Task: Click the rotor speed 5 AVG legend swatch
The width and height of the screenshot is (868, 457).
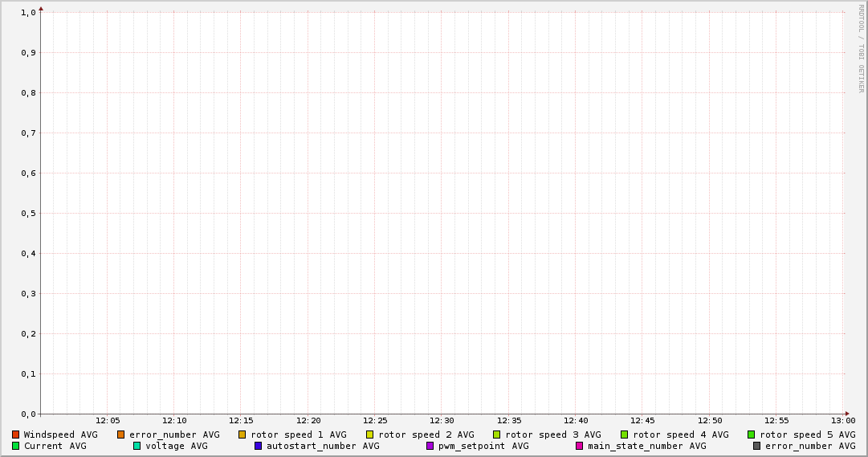Action: (x=752, y=435)
